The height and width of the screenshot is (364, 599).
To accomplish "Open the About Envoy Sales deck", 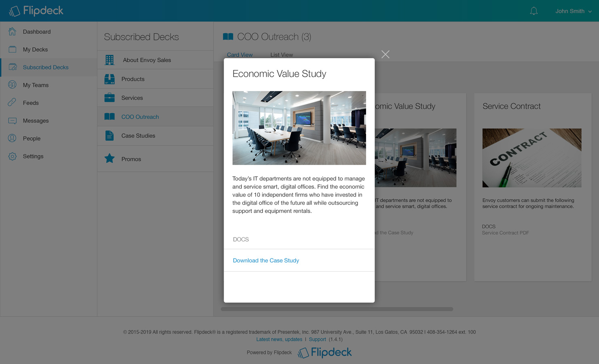I will [x=155, y=60].
